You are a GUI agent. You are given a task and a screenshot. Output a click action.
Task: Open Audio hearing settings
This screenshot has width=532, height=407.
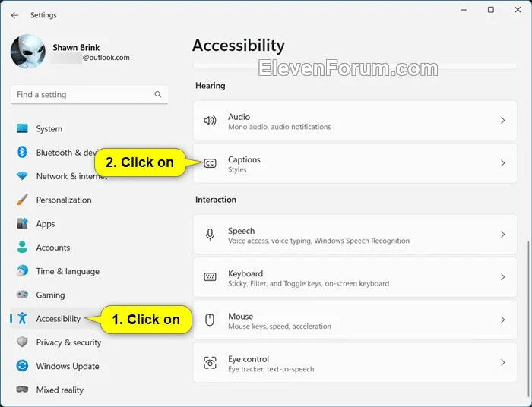point(355,120)
